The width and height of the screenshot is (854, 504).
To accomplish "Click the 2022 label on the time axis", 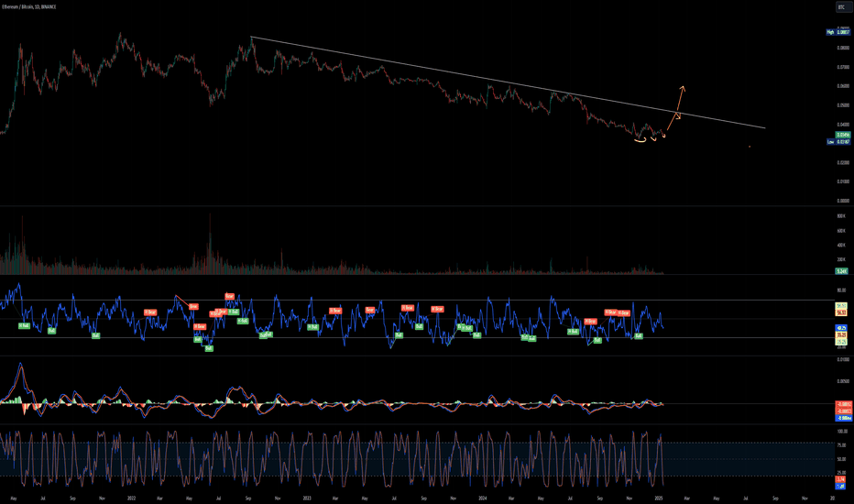I will (131, 498).
